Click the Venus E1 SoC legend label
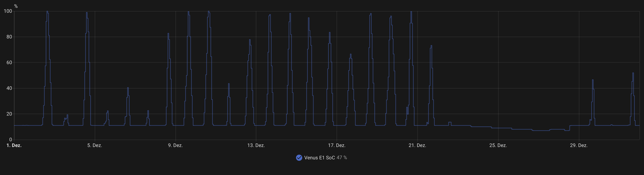Screen dimensions: 644x175 click(x=319, y=158)
